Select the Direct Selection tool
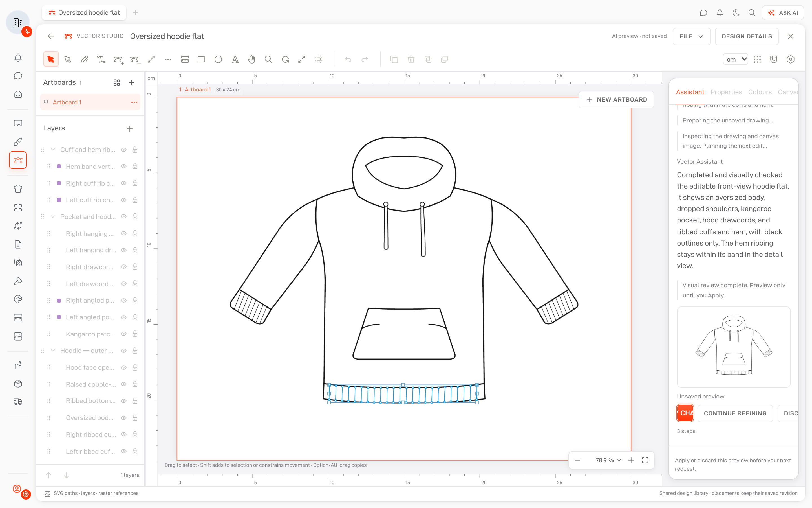Image resolution: width=812 pixels, height=508 pixels. (x=68, y=60)
